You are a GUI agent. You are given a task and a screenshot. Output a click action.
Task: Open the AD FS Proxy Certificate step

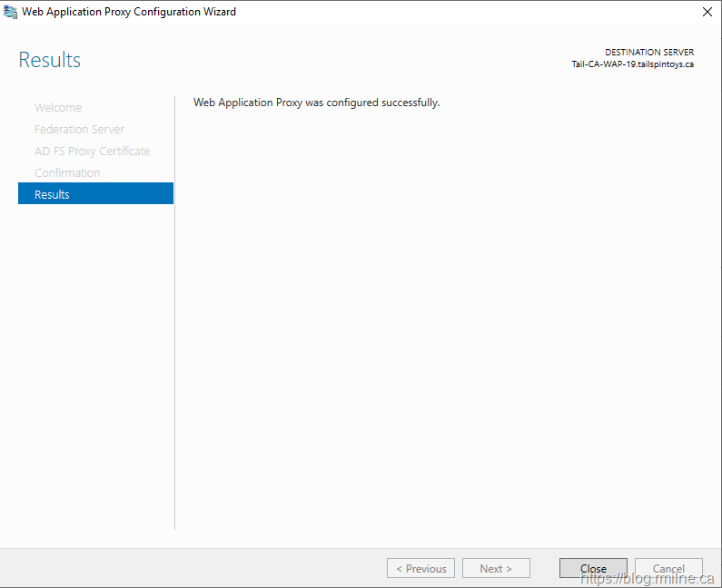pos(92,151)
